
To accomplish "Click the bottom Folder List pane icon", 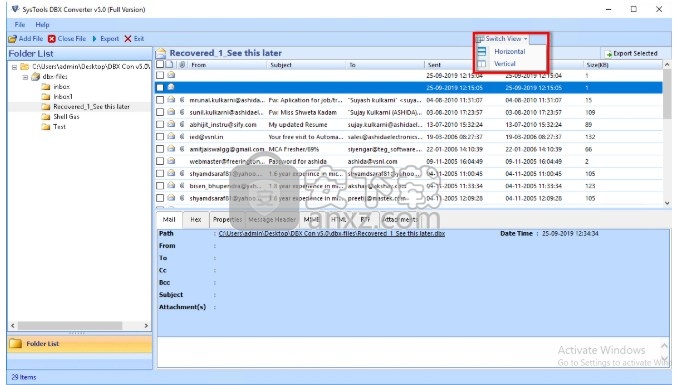I will (x=16, y=344).
